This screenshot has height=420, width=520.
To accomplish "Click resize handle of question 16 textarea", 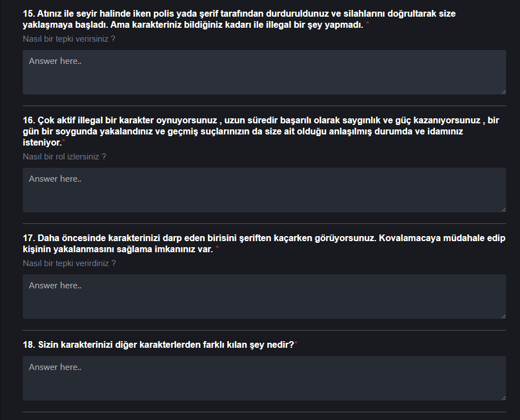I will (503, 209).
